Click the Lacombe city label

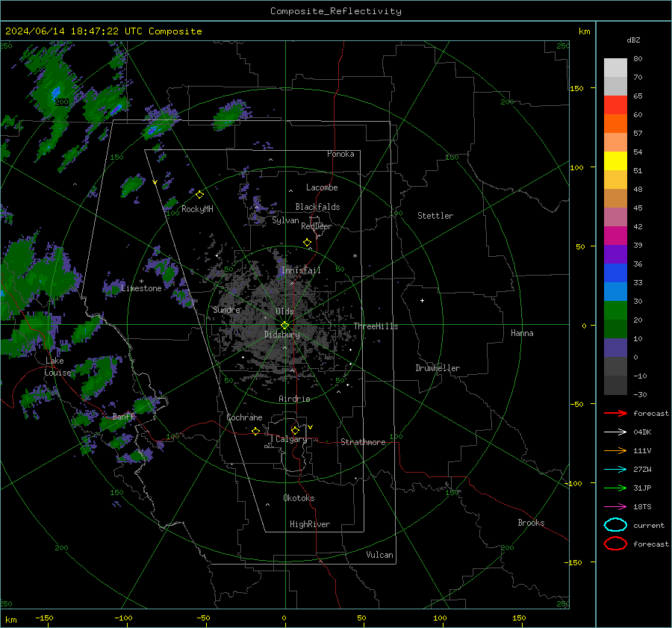(x=322, y=187)
